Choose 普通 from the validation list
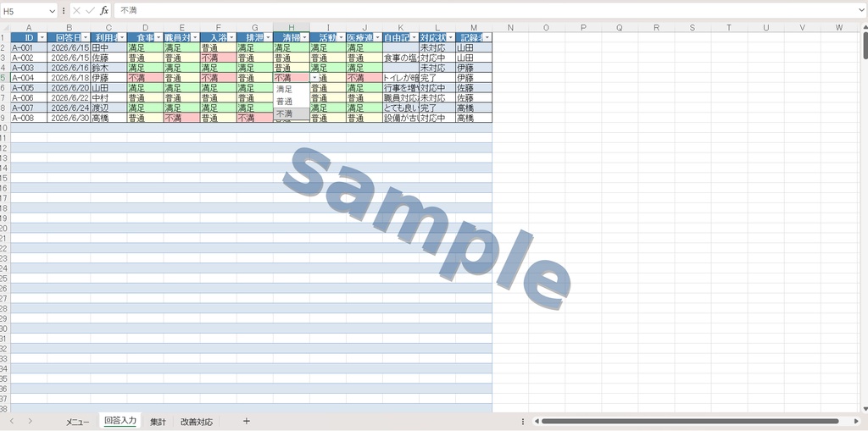Screen dimensions: 868x431 (x=292, y=102)
